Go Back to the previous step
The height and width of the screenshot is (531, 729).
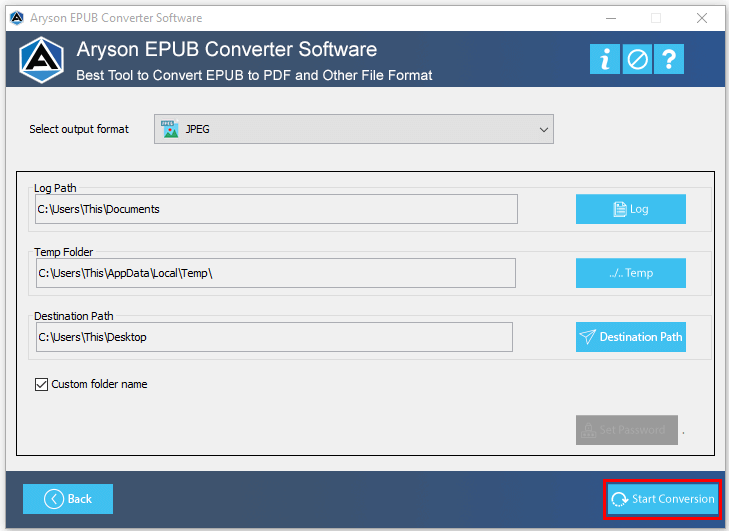click(x=68, y=499)
